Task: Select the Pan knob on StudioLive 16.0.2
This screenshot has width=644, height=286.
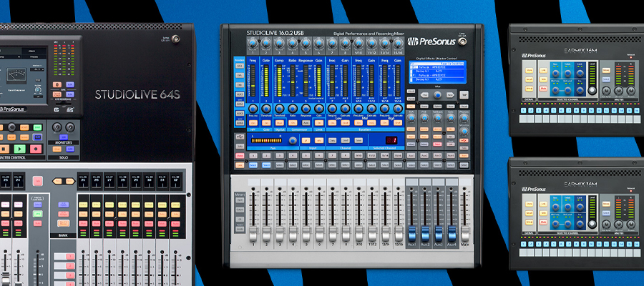Action: 293,140
